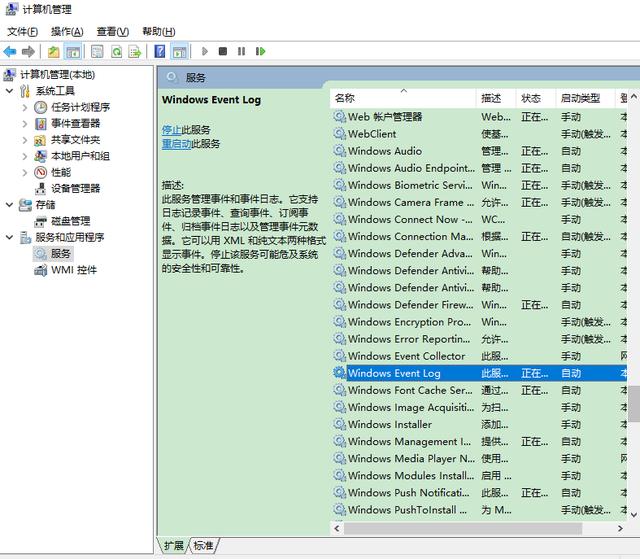
Task: Click the scroll up arrow of services list
Action: (634, 97)
